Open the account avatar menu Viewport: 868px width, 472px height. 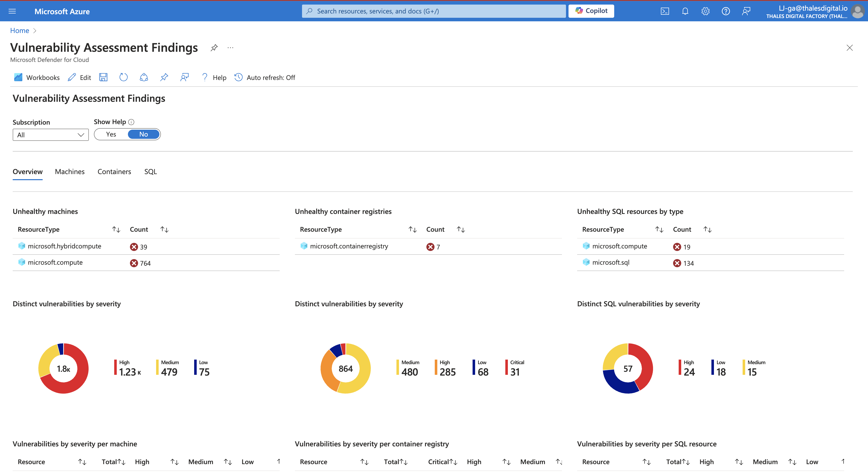click(x=857, y=11)
